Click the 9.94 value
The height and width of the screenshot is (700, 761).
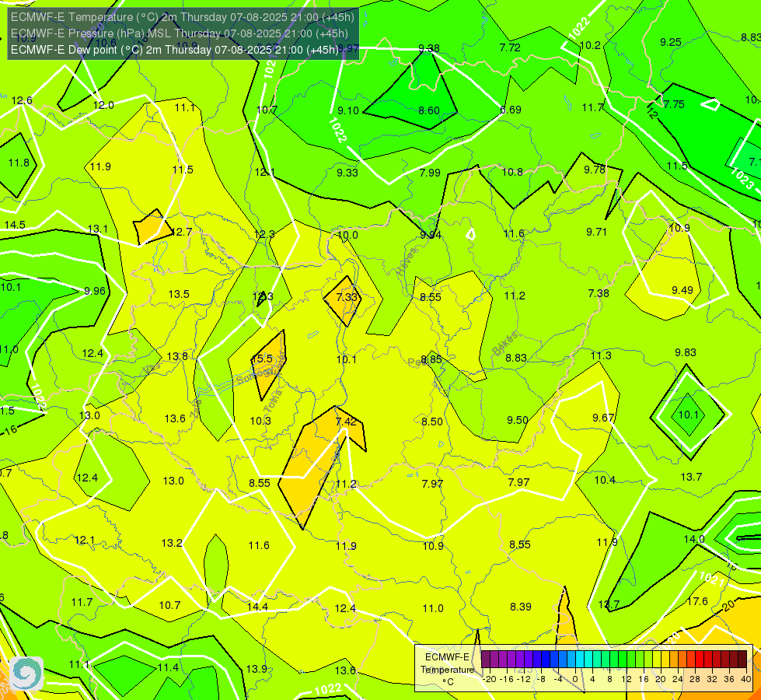(431, 235)
